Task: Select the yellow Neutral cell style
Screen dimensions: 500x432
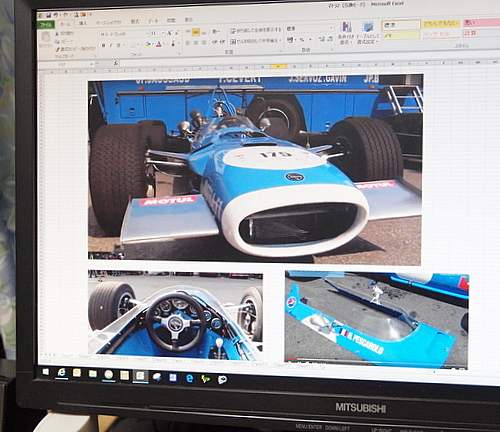Action: pos(442,24)
